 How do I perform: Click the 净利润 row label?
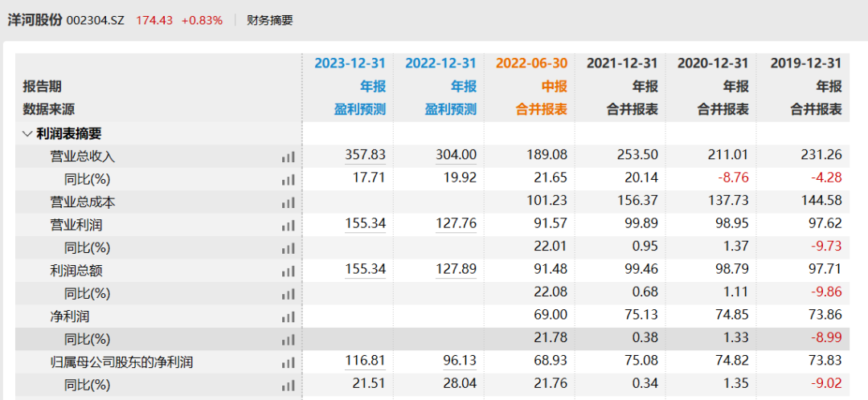click(70, 316)
